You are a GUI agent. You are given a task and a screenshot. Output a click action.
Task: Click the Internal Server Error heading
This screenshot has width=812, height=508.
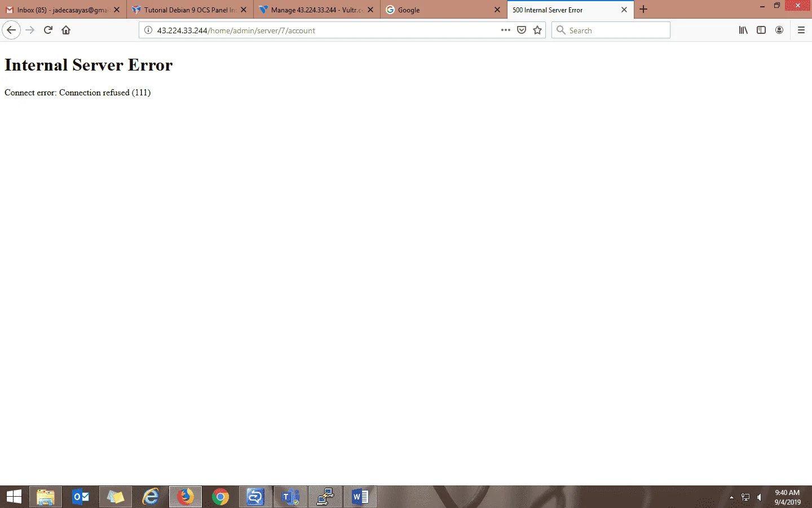[89, 65]
